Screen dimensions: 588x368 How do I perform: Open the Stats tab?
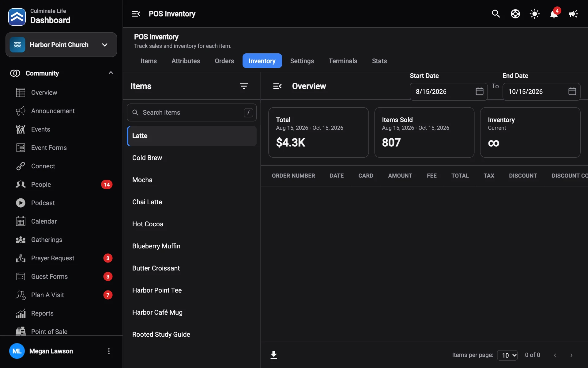[x=379, y=61]
